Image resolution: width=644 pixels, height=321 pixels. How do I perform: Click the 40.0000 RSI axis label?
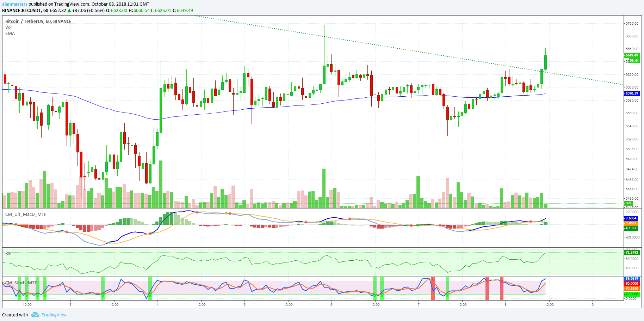point(632,268)
